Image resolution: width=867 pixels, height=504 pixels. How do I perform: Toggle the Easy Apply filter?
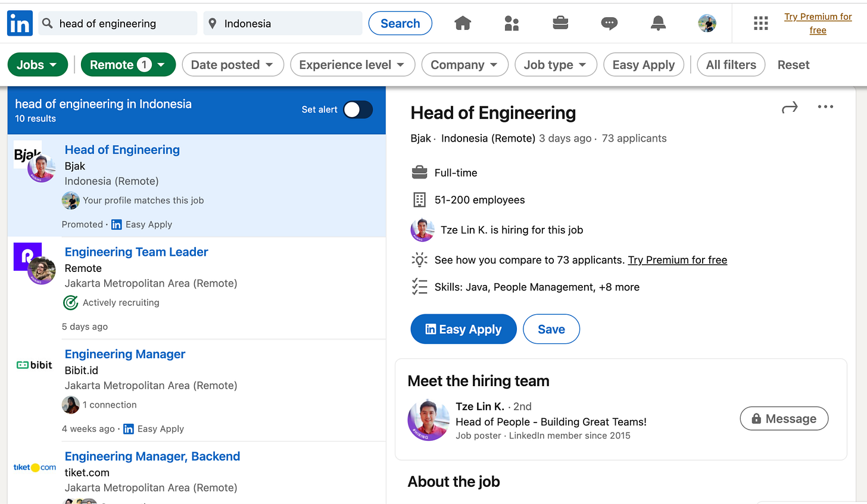(643, 65)
